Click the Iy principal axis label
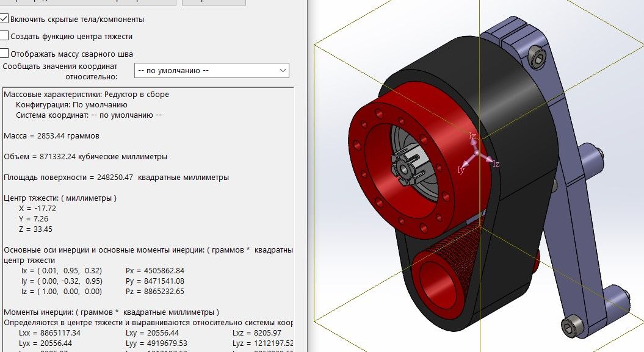Screen dimensions: 644x352 461,171
